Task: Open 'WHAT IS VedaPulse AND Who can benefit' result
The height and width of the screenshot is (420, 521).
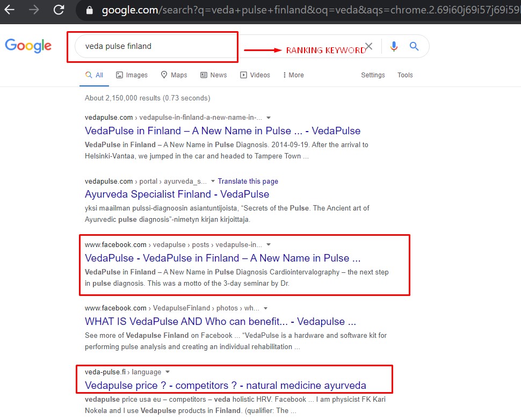Action: [x=220, y=321]
